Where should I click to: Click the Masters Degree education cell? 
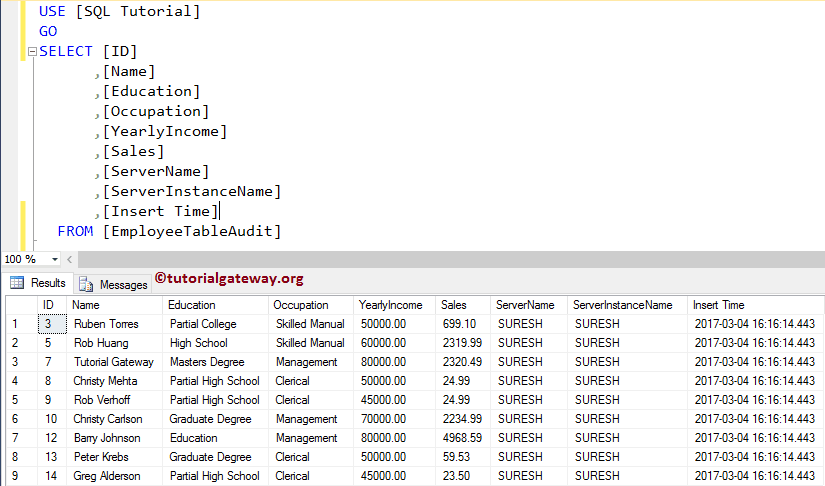(215, 362)
